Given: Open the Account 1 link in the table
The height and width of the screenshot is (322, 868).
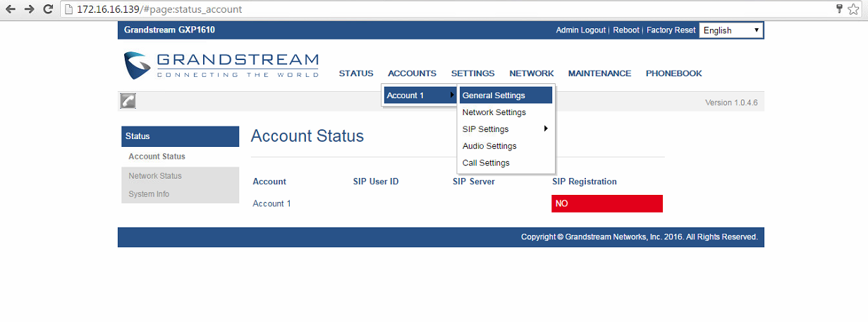Looking at the screenshot, I should [272, 203].
